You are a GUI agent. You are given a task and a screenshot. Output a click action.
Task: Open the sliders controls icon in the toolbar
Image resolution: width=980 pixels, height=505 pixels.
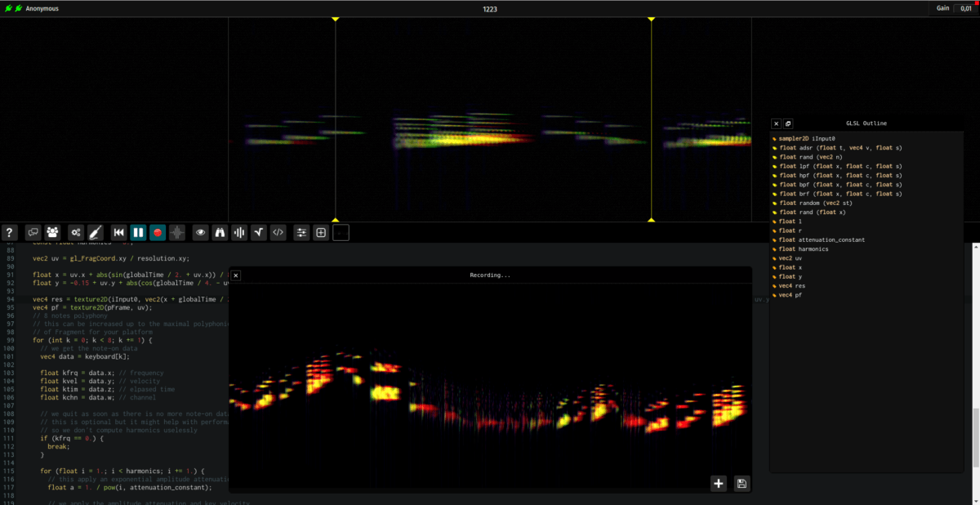coord(301,233)
